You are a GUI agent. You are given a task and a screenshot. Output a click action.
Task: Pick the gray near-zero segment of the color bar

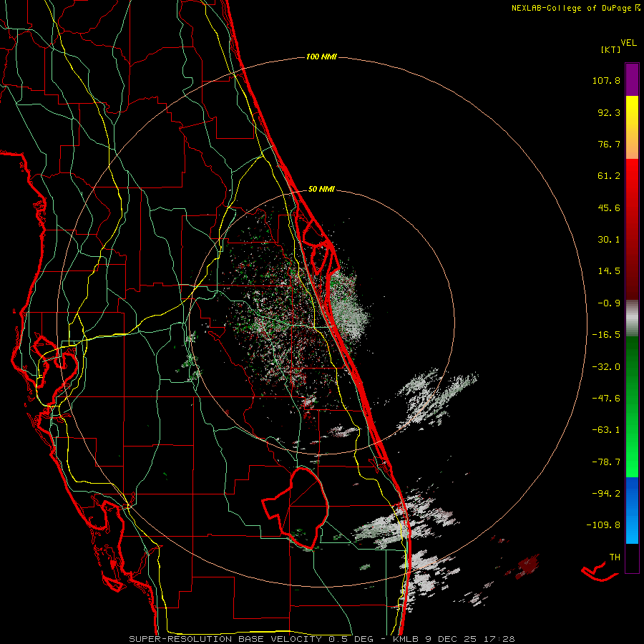[x=632, y=318]
